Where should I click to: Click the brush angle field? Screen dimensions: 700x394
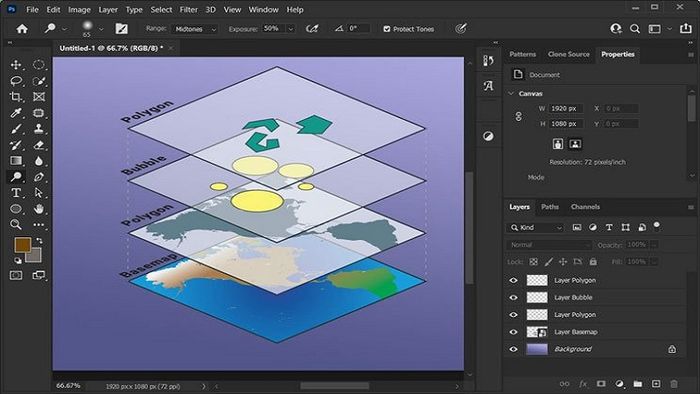[x=358, y=29]
